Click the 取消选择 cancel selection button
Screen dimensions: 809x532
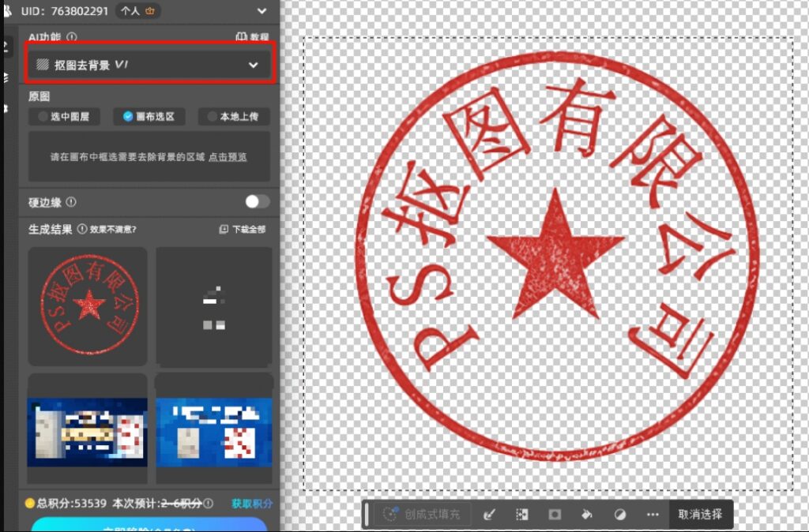point(699,514)
